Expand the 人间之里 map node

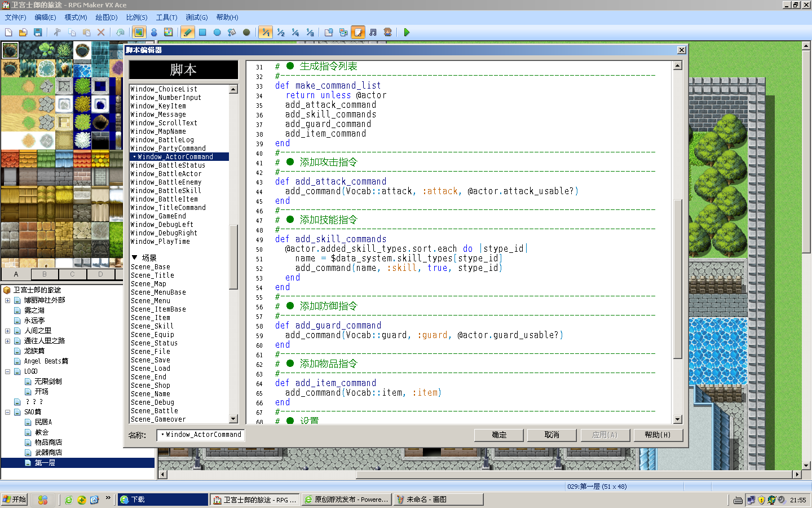tap(7, 331)
